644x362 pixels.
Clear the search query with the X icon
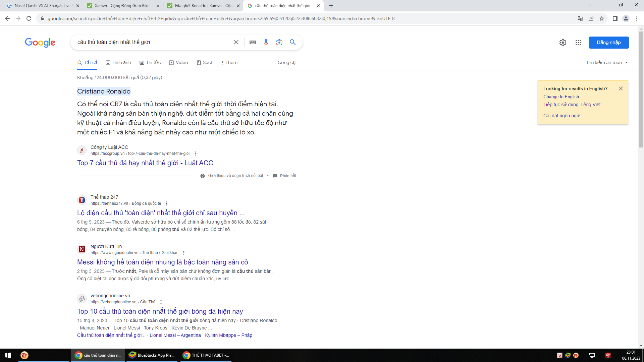[x=236, y=42]
